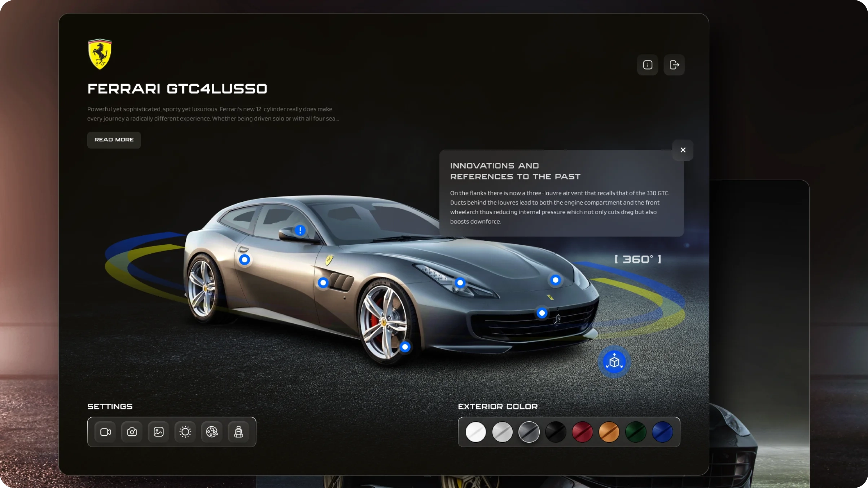868x488 pixels.
Task: Select the photo capture icon
Action: [132, 432]
